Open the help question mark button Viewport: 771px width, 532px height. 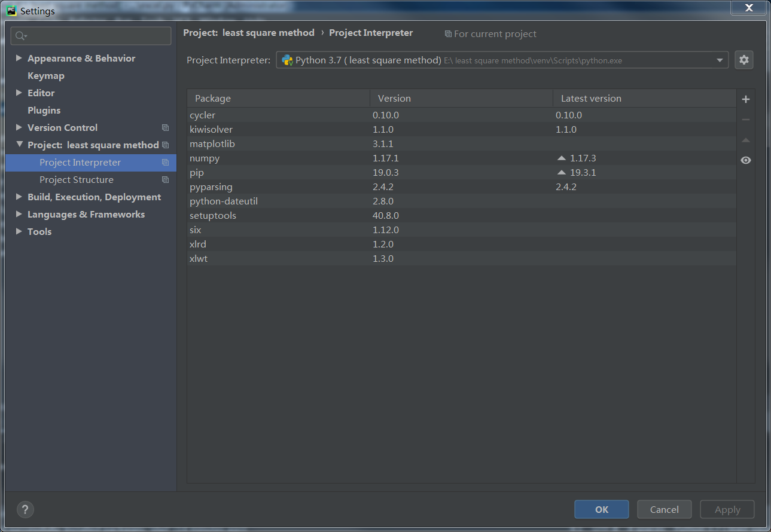pyautogui.click(x=25, y=509)
